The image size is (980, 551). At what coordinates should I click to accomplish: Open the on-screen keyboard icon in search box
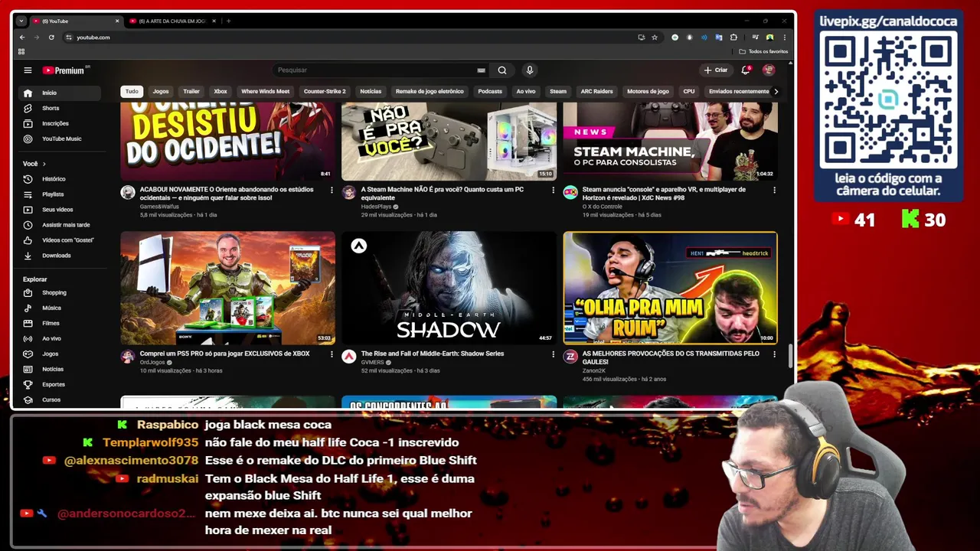481,70
